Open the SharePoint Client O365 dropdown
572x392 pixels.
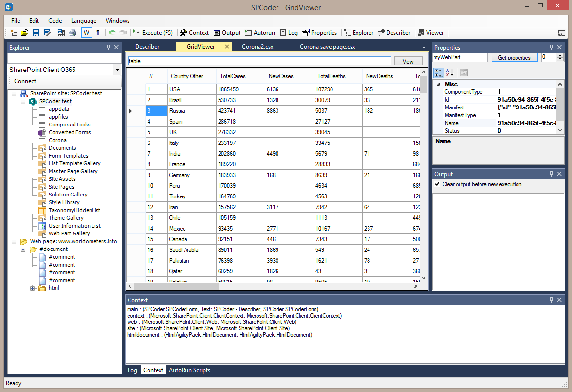pos(117,70)
